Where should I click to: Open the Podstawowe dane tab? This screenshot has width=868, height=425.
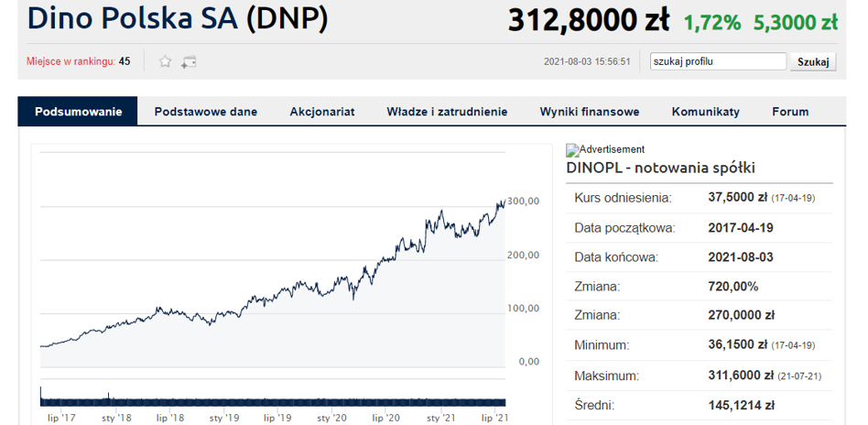click(x=206, y=112)
